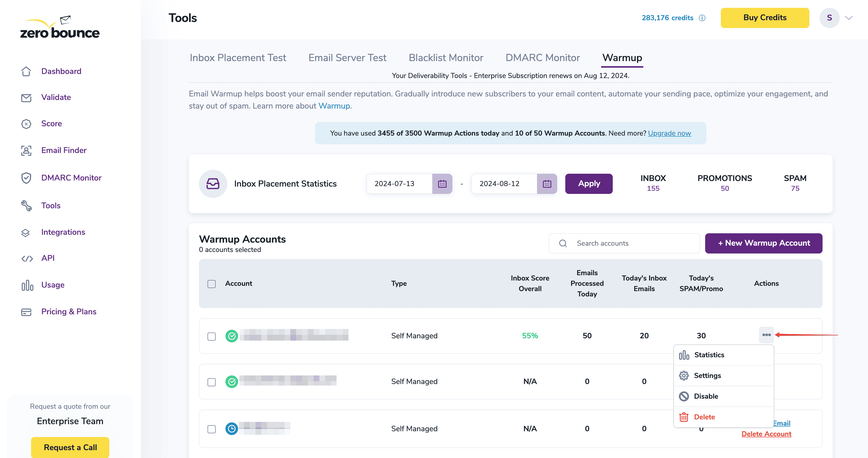
Task: Open Email Finder via its sidebar icon
Action: 26,150
